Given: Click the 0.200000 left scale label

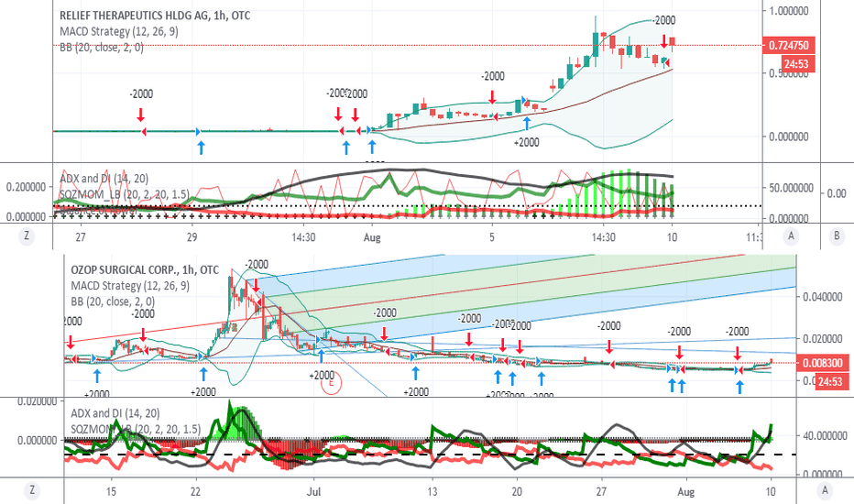Looking at the screenshot, I should click(x=26, y=187).
